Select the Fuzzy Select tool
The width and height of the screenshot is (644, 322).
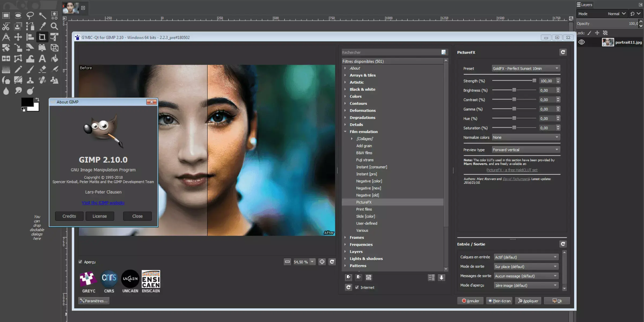tap(42, 15)
